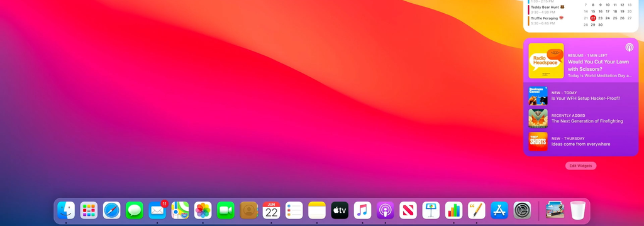Select date 29 in calendar widget
Image resolution: width=644 pixels, height=226 pixels.
[x=593, y=24]
